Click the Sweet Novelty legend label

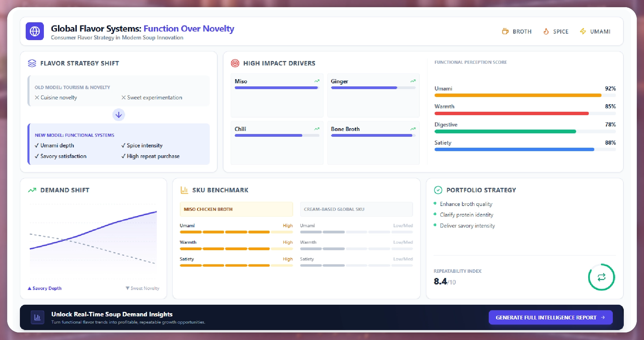143,288
